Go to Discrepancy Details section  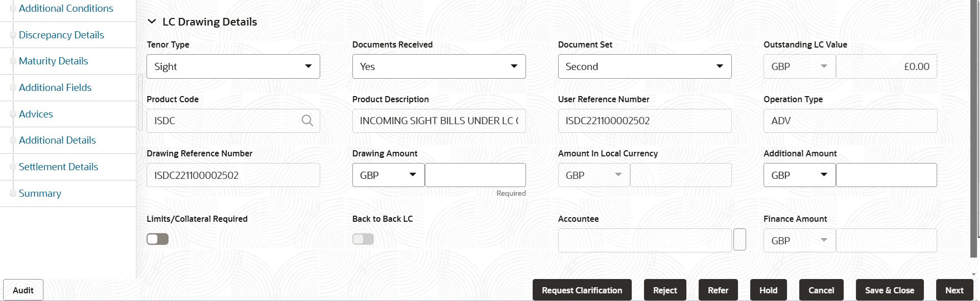(x=61, y=35)
